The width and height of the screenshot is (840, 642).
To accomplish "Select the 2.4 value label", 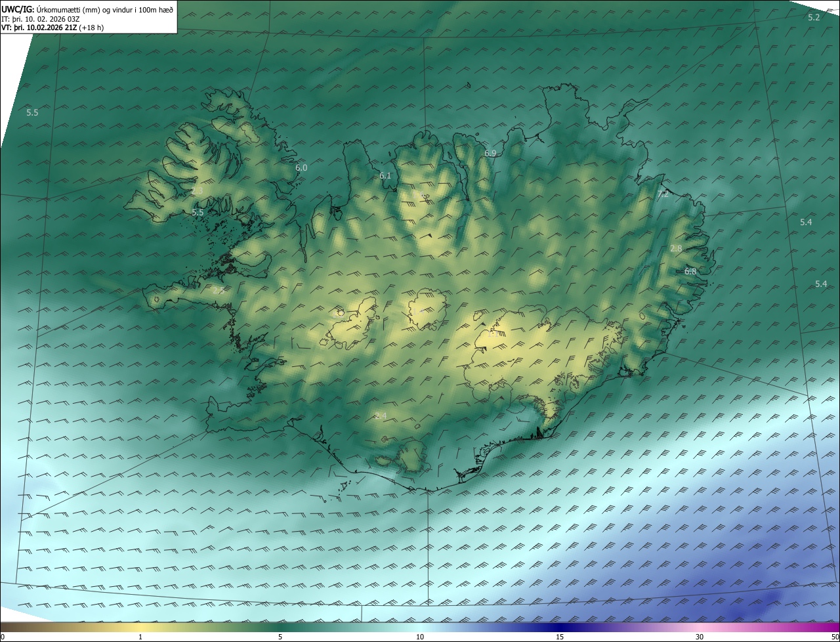I will pyautogui.click(x=381, y=416).
